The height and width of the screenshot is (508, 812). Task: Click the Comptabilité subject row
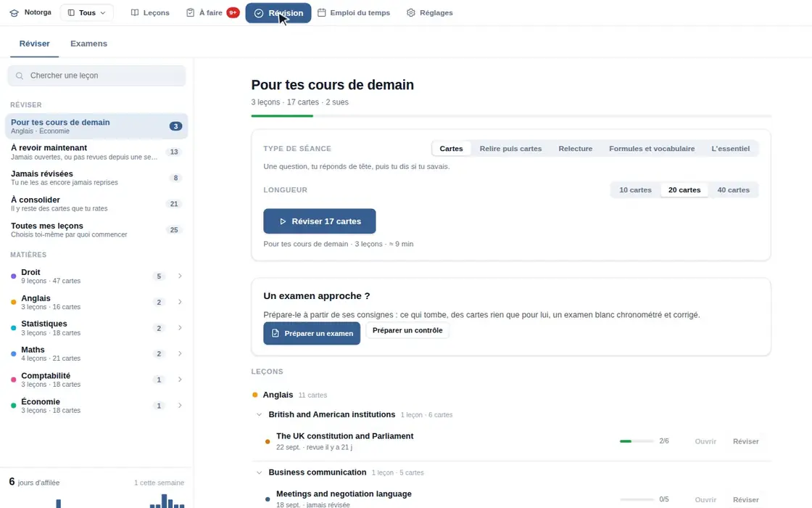coord(96,380)
